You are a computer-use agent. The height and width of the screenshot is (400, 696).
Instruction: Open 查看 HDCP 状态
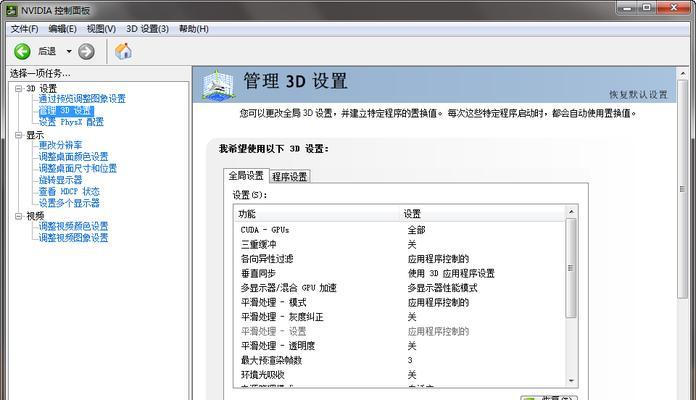pyautogui.click(x=69, y=191)
